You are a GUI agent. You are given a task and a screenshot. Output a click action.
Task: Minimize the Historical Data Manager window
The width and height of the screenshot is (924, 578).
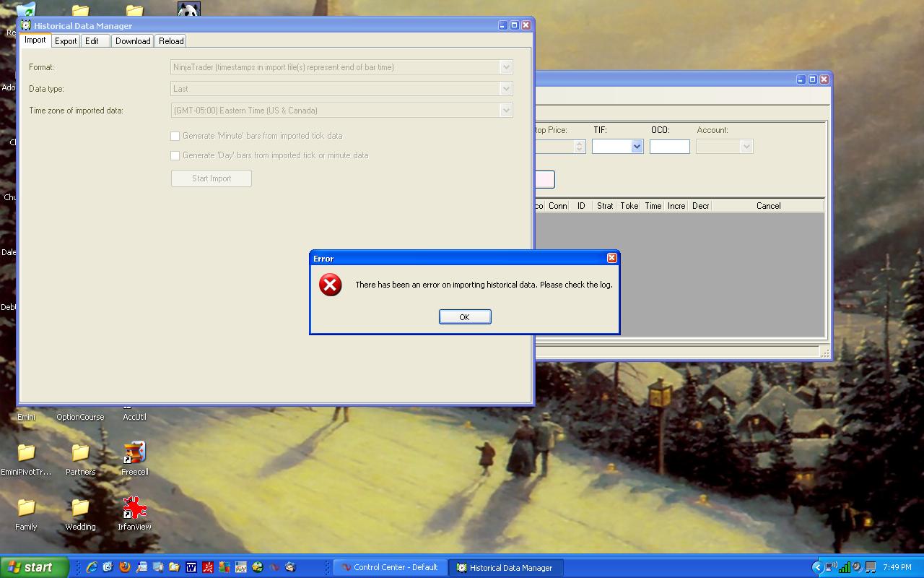click(502, 25)
